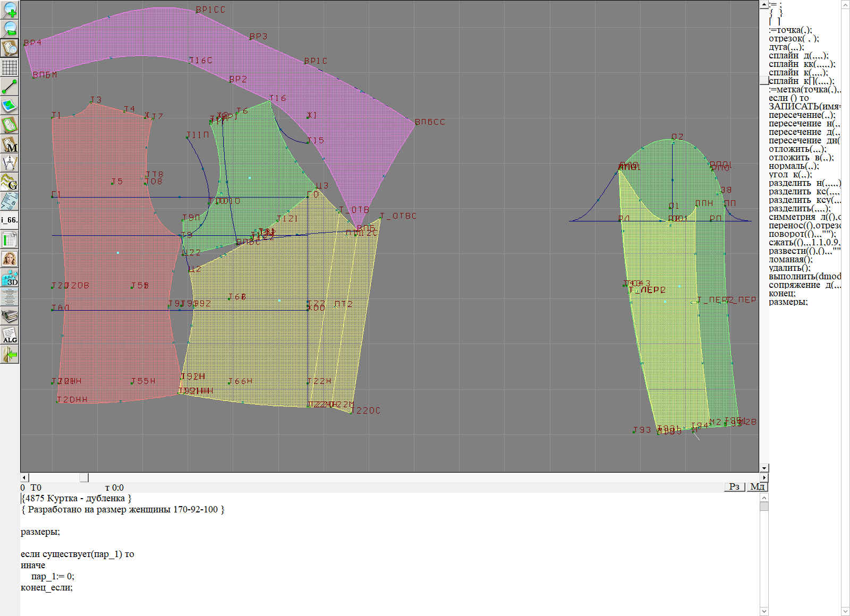Click the compass drafting tool icon

click(x=10, y=163)
